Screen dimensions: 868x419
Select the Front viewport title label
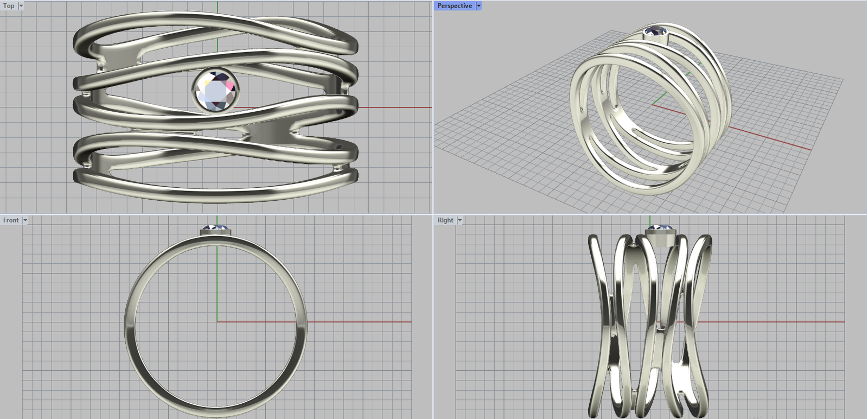[x=11, y=220]
